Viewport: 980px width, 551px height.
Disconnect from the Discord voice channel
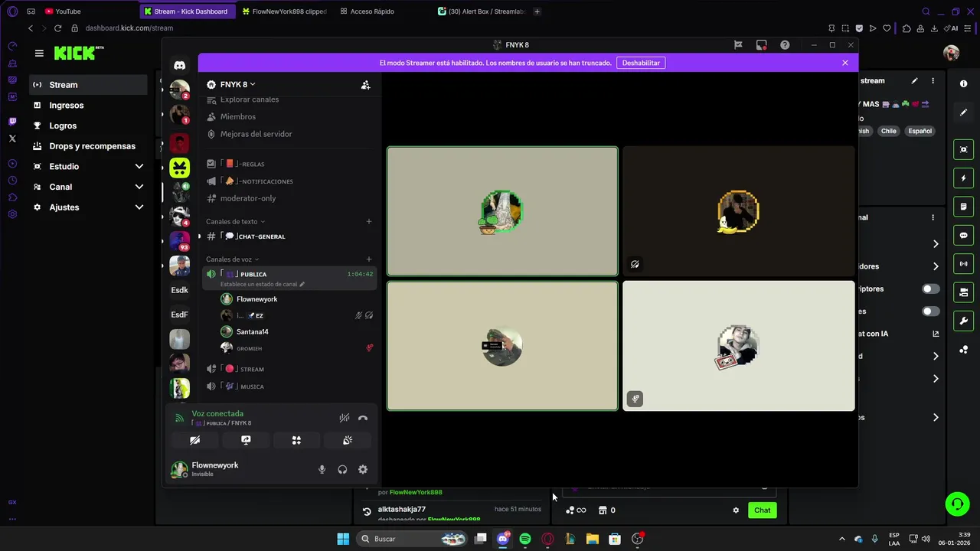pyautogui.click(x=363, y=418)
